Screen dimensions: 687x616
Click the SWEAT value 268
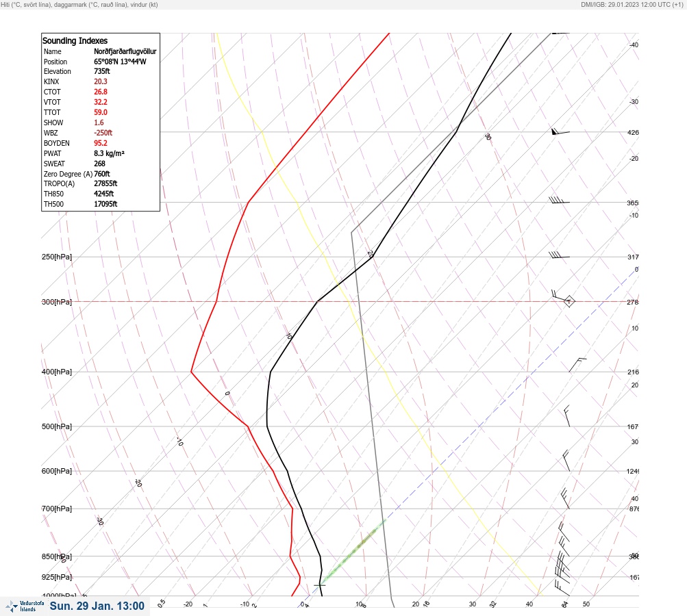coord(99,164)
